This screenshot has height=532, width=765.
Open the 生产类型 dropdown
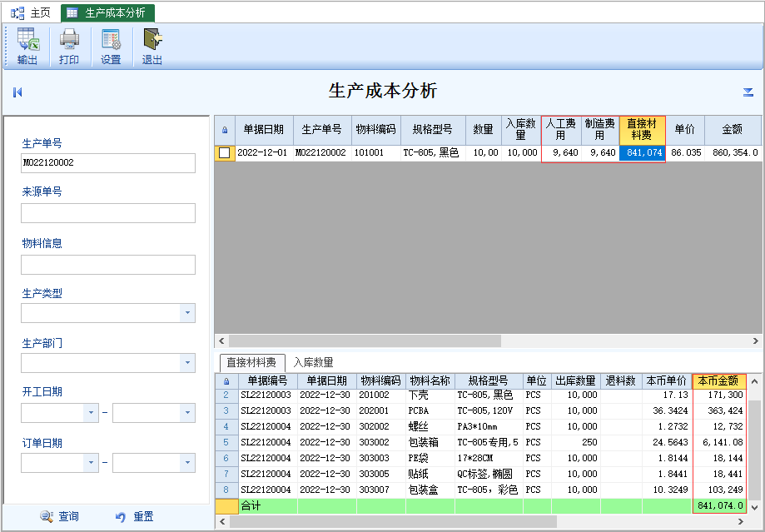coord(187,313)
